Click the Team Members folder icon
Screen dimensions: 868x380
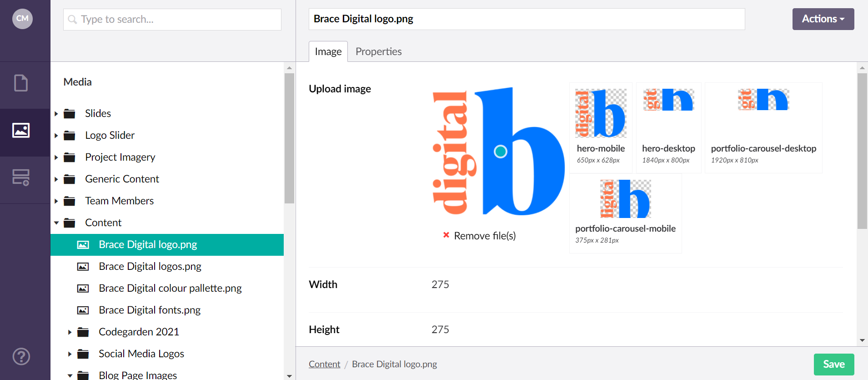[70, 201]
